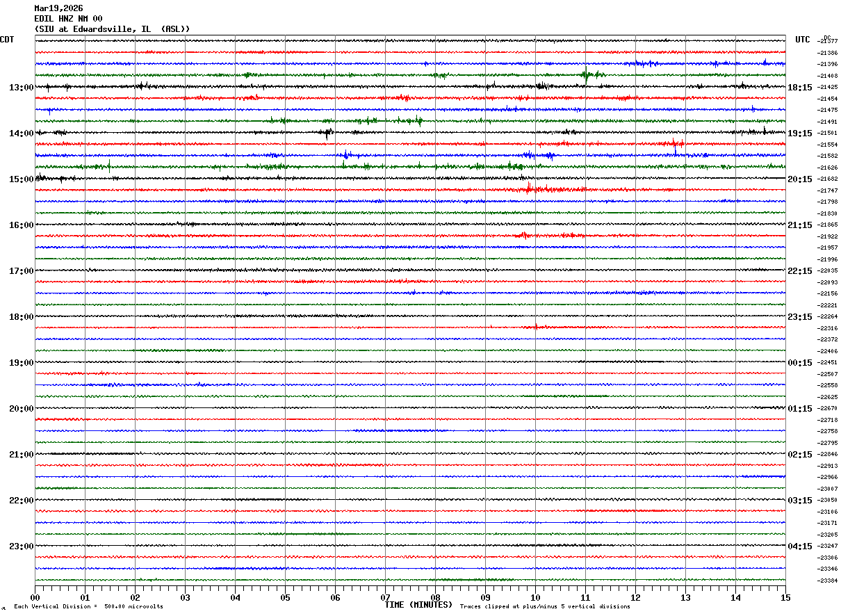Click the '08' minute axis tick label
The width and height of the screenshot is (841, 616).
tap(435, 597)
